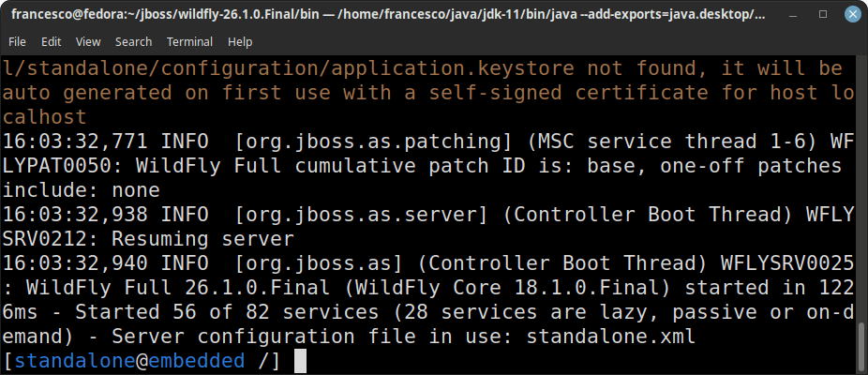The image size is (868, 375).
Task: Click the log entry '[org.jboss.as.server]'
Action: 362,215
